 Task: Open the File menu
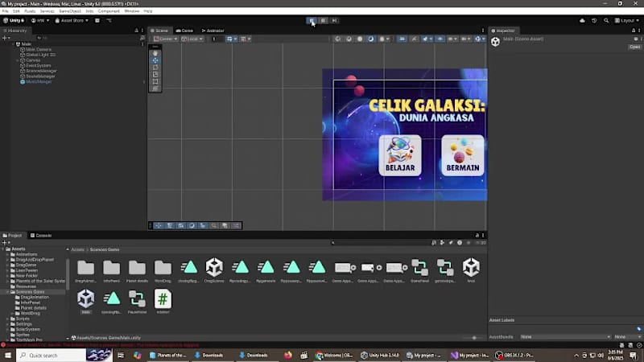tap(6, 11)
